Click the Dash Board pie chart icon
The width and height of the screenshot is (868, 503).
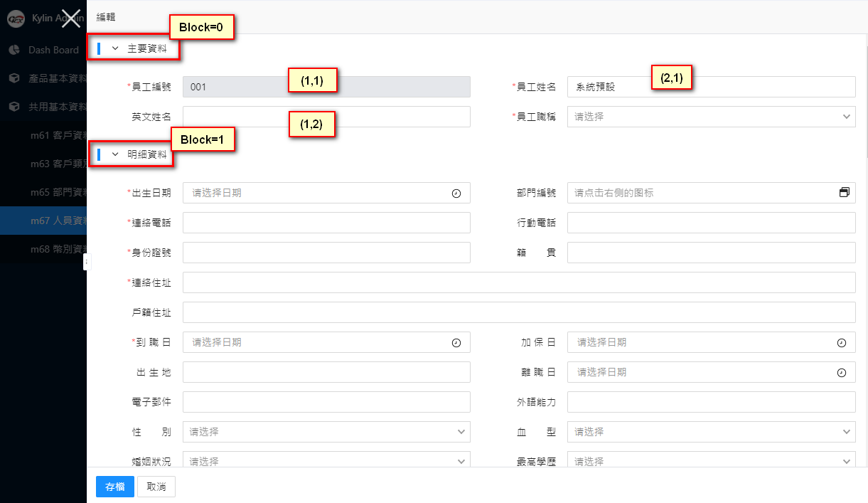14,50
